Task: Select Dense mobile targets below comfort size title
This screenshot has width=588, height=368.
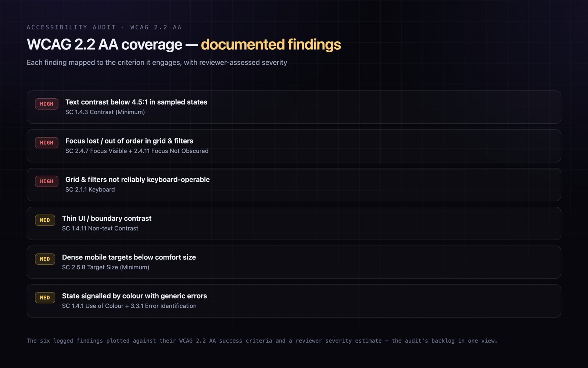Action: pos(129,257)
